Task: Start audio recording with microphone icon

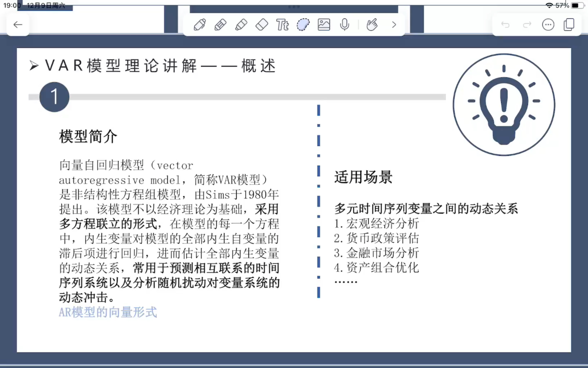Action: [x=345, y=25]
